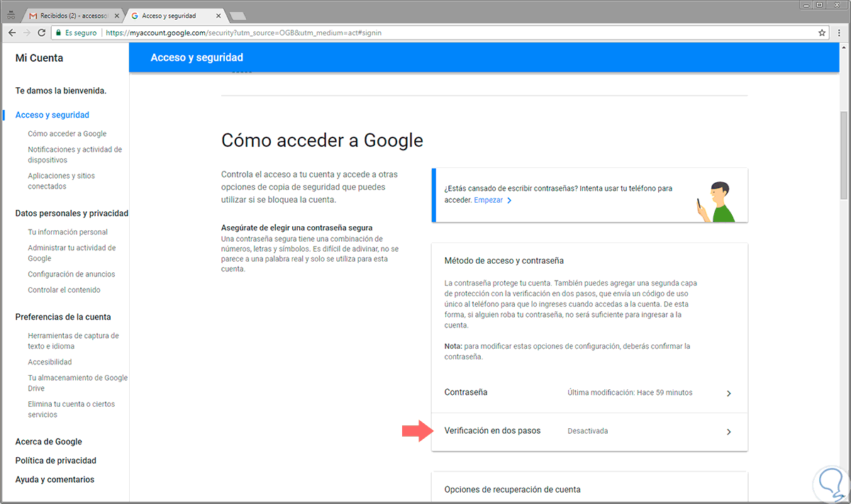Open Ayuda y comentarios
The height and width of the screenshot is (504, 851).
pyautogui.click(x=55, y=480)
